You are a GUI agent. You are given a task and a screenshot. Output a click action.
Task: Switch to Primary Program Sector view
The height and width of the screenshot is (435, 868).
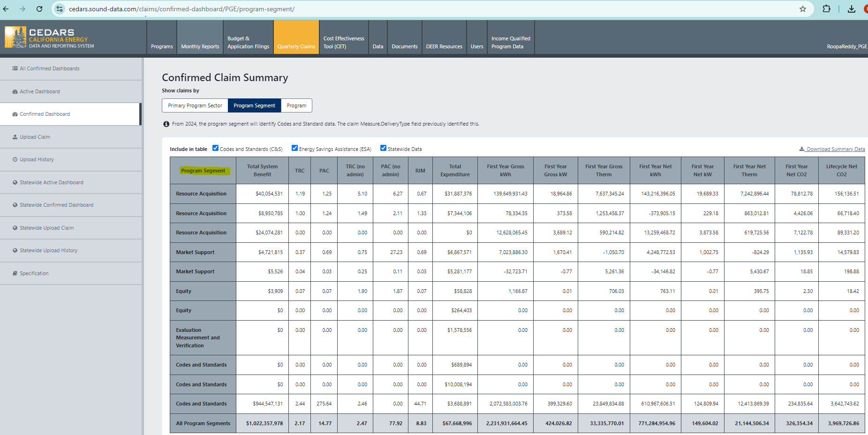coord(195,105)
